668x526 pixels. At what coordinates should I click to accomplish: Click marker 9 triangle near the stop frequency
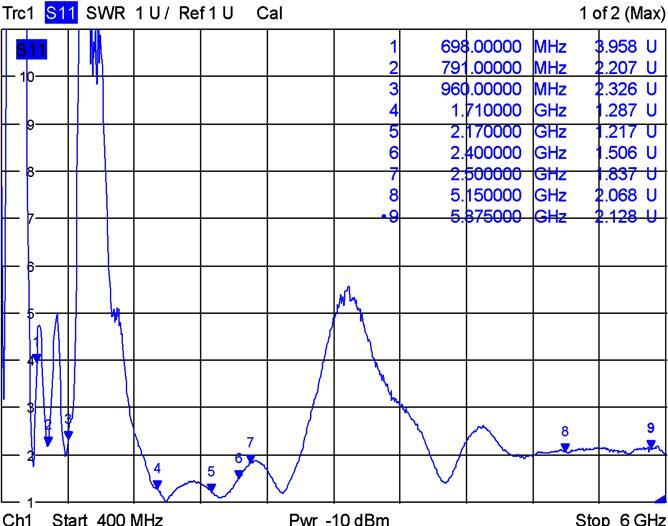650,444
